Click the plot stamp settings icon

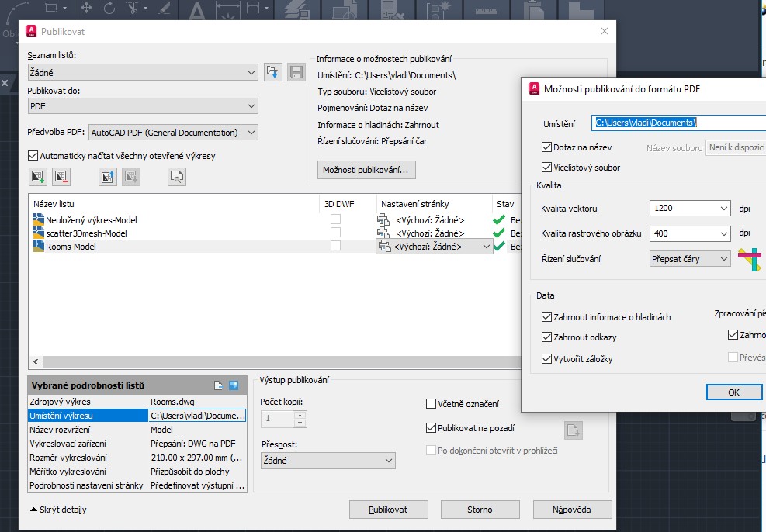point(574,430)
